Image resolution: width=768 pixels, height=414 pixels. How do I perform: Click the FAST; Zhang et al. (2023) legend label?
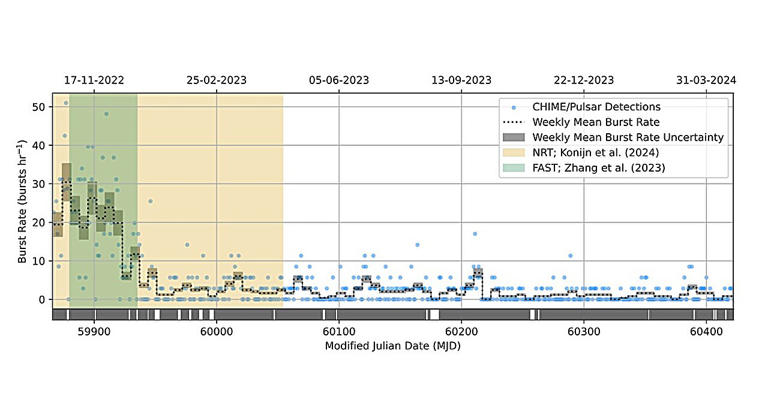(599, 168)
